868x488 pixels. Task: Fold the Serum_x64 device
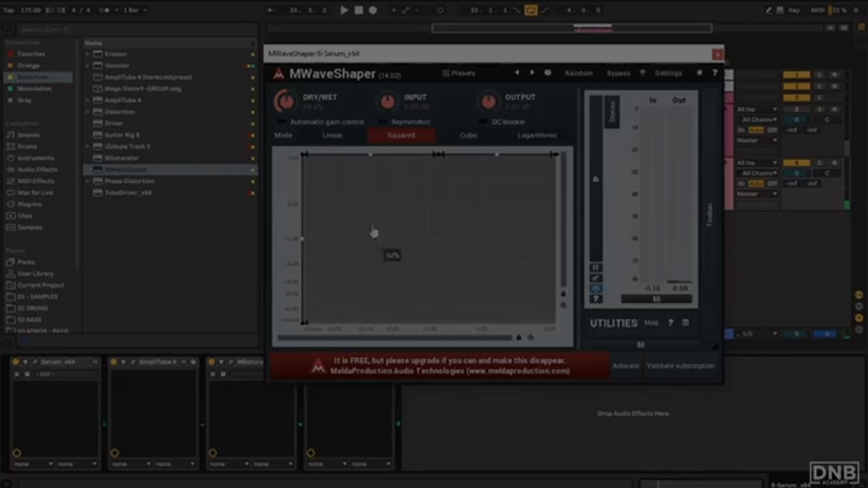coord(26,362)
